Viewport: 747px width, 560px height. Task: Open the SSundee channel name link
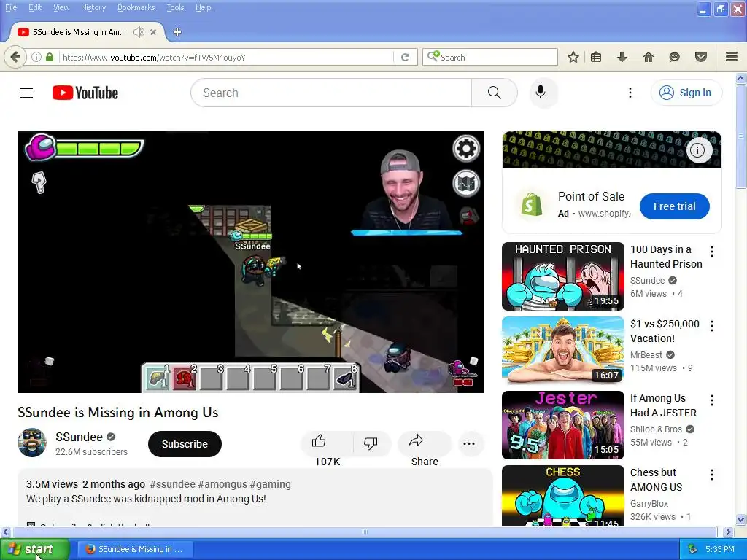(x=79, y=437)
